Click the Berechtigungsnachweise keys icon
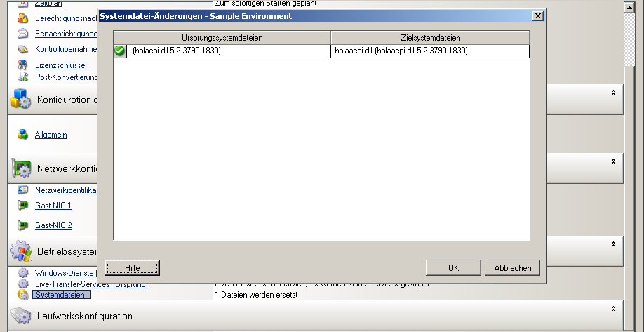The width and height of the screenshot is (644, 332). [x=22, y=18]
